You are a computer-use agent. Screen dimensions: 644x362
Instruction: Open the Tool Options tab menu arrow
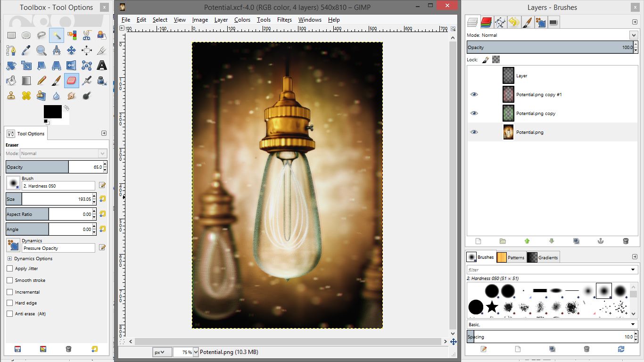[104, 133]
